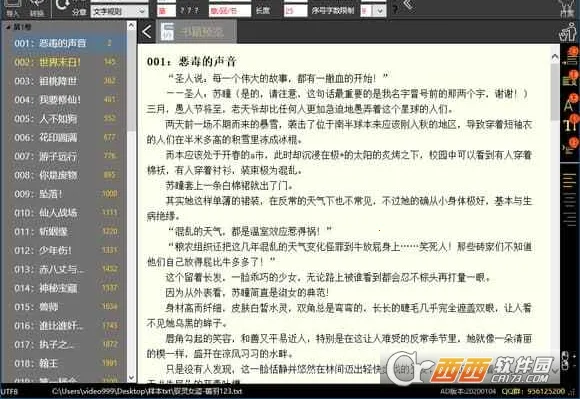Image resolution: width=580 pixels, height=399 pixels.
Task: Collapse the 第1卷 volume node
Action: [x=8, y=27]
